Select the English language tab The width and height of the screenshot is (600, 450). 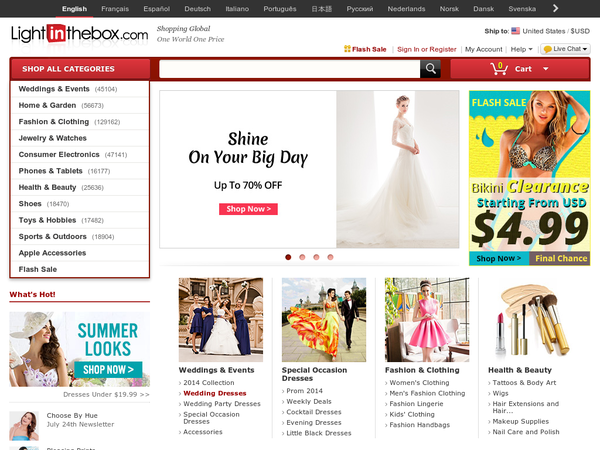74,9
